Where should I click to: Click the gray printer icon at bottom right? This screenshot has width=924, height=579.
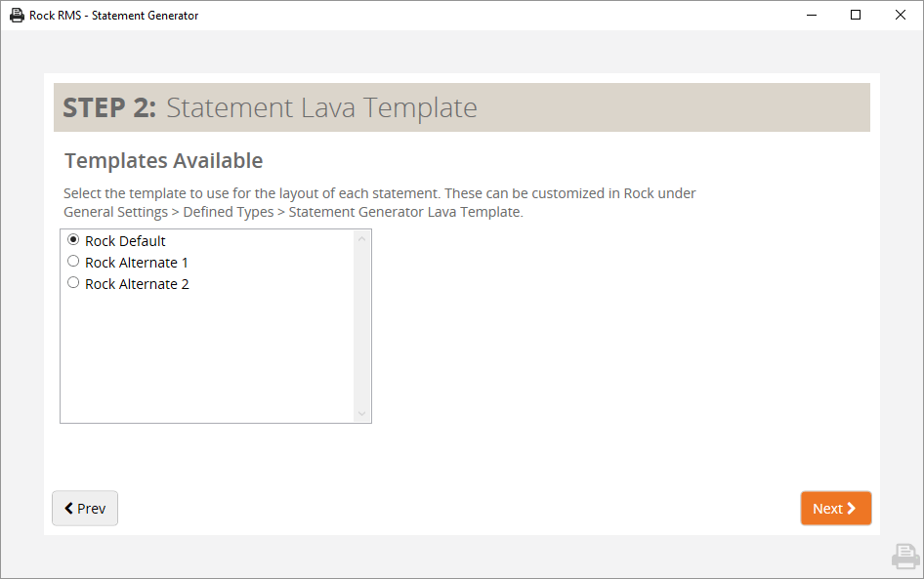[905, 557]
